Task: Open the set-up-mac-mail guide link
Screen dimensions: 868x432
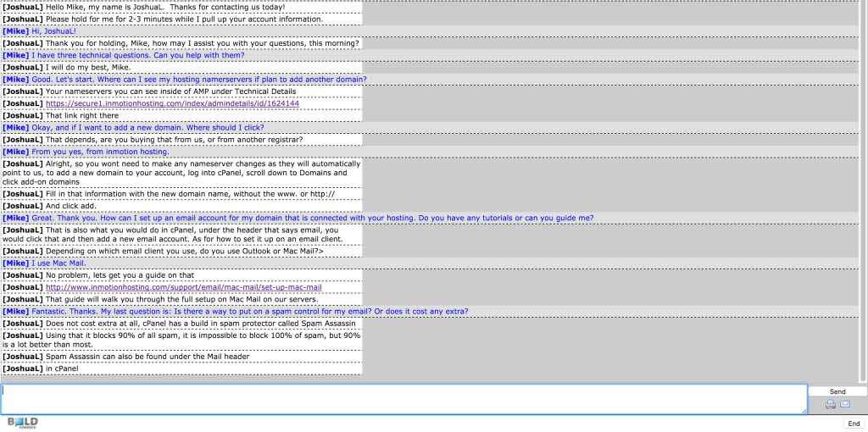Action: coord(183,287)
